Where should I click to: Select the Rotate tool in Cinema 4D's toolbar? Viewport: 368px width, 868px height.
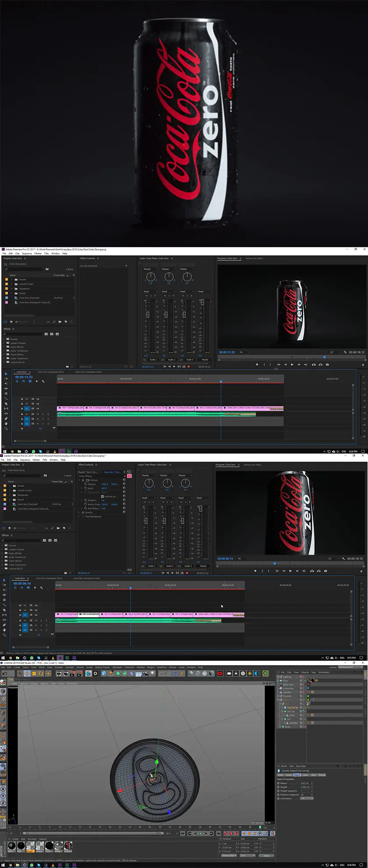tap(41, 673)
